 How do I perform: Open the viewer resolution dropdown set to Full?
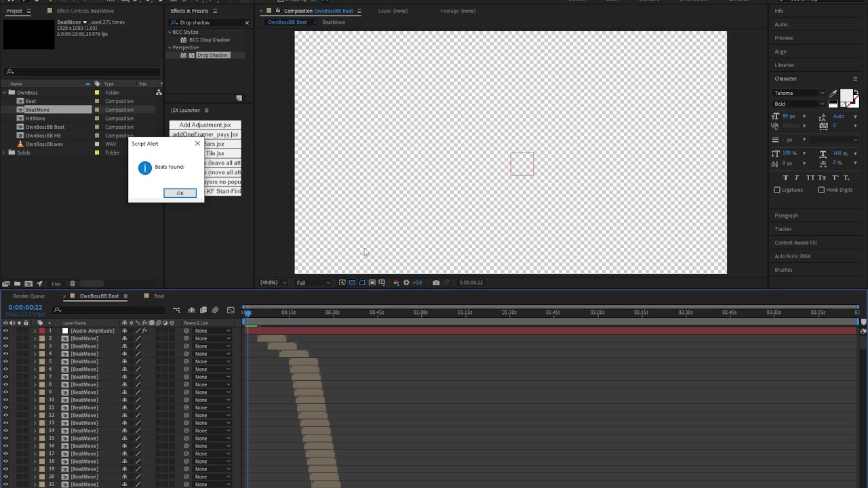click(x=313, y=283)
